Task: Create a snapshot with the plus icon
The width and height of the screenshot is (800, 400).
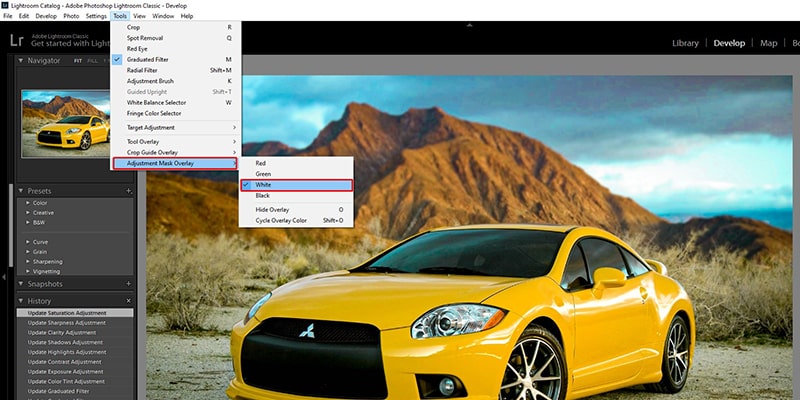Action: (x=129, y=284)
